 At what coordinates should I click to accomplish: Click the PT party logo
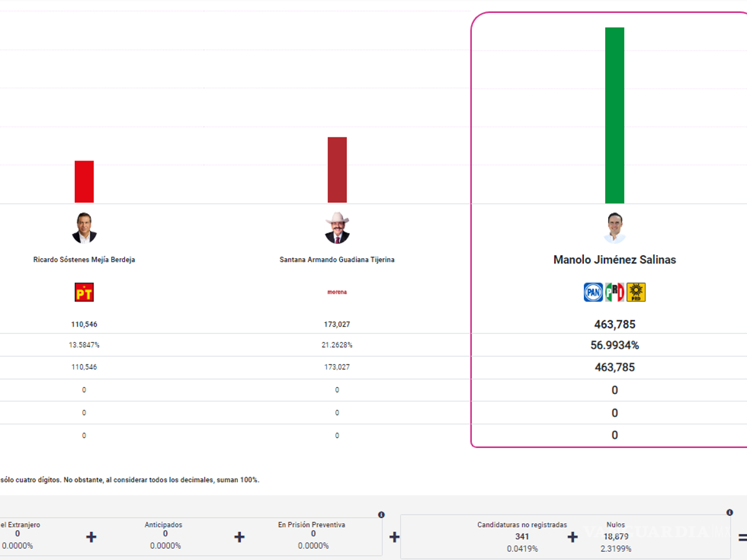tap(84, 292)
